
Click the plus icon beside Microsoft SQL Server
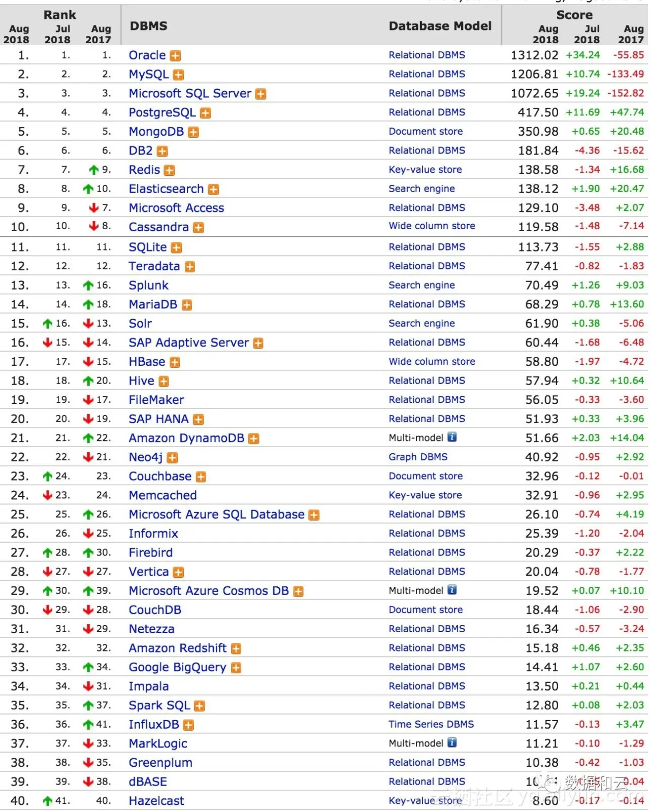(261, 94)
